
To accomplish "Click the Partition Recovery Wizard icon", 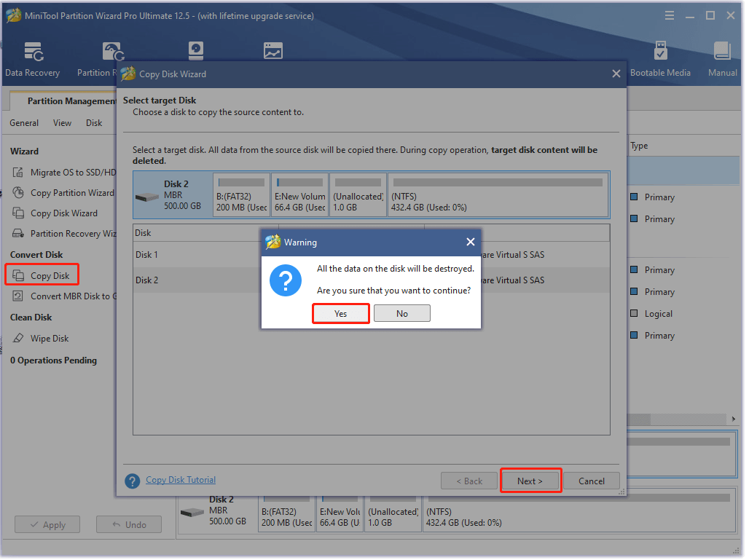I will click(18, 235).
